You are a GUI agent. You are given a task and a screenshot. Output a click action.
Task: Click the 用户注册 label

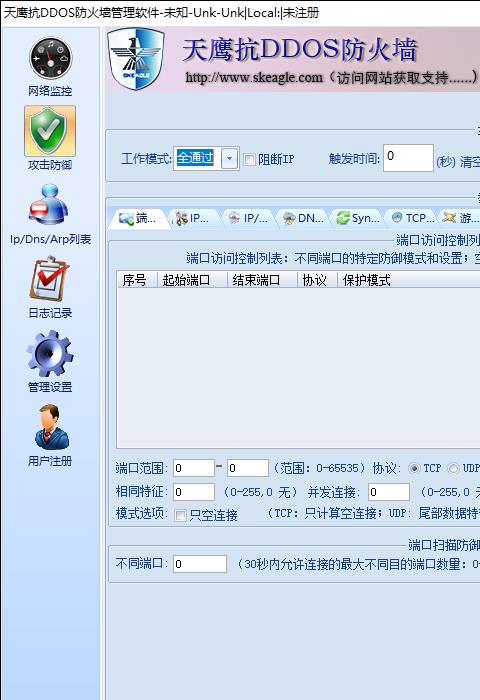(x=50, y=461)
